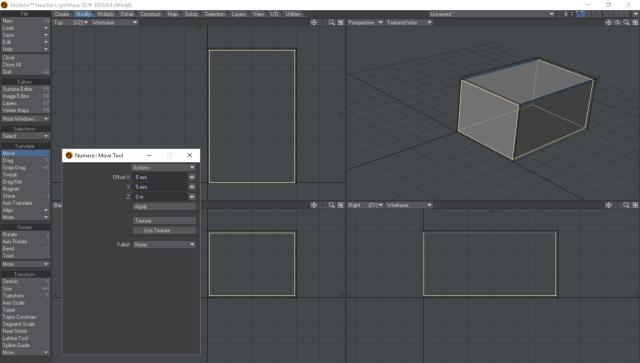This screenshot has height=363, width=640.
Task: Switch to the View tab
Action: [258, 14]
